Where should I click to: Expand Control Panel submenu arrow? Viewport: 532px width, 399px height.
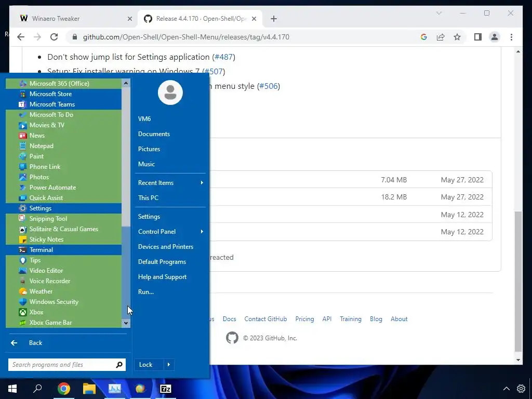click(x=202, y=232)
